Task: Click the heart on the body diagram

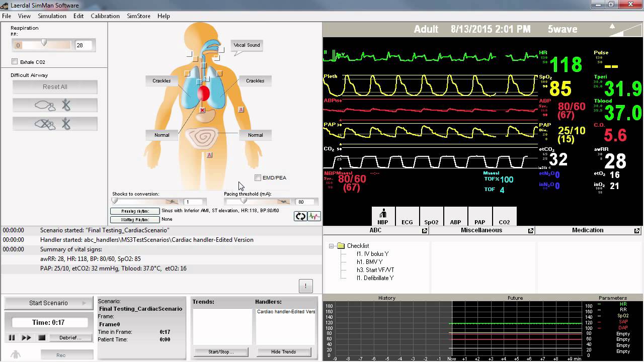Action: (x=203, y=94)
